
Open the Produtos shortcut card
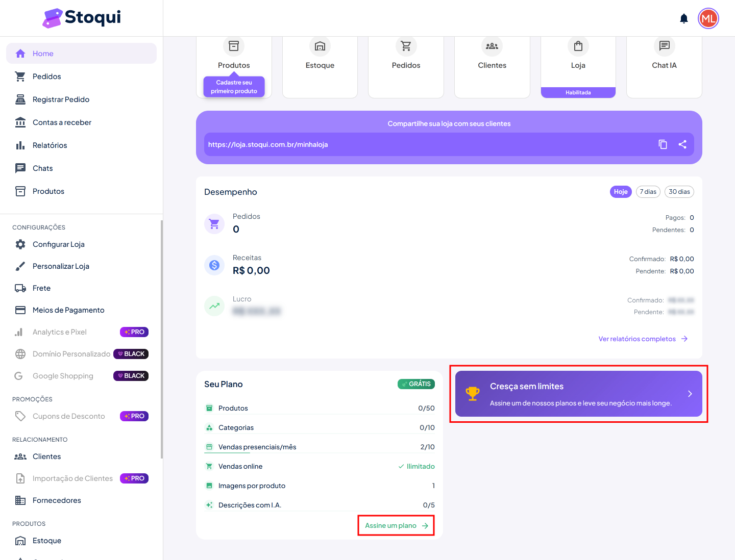pyautogui.click(x=234, y=56)
